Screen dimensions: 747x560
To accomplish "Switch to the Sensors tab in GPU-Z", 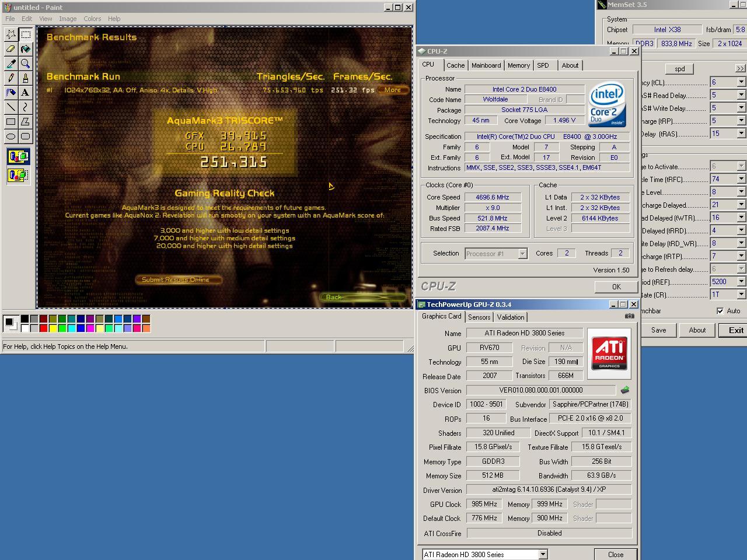I will pyautogui.click(x=479, y=317).
